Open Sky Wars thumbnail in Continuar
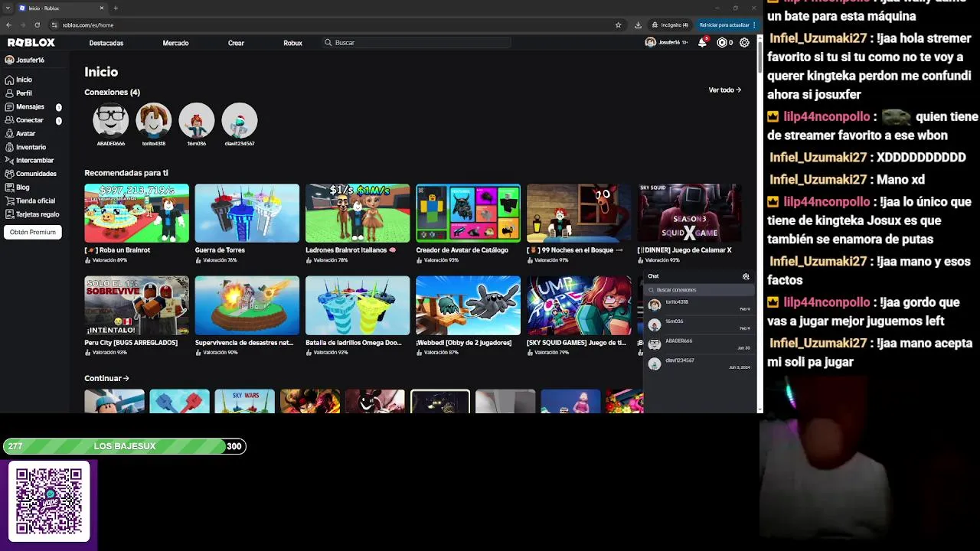 [245, 401]
